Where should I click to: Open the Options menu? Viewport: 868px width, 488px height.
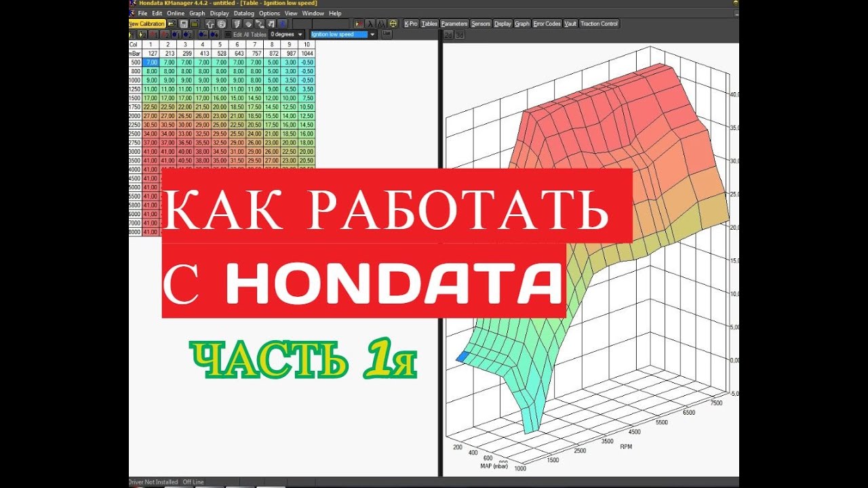point(269,13)
